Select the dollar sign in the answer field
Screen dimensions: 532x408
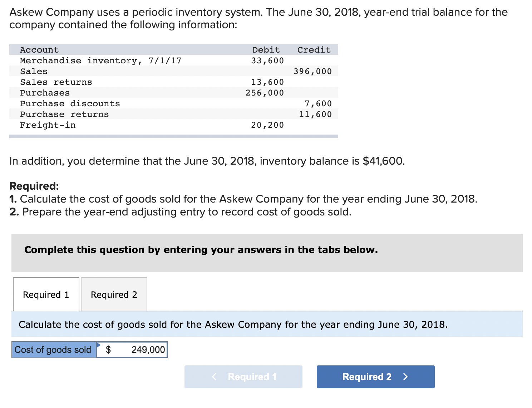point(109,350)
